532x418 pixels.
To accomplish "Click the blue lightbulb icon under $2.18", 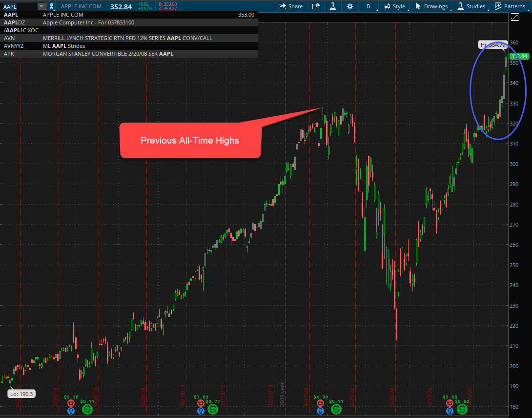I will (x=71, y=411).
